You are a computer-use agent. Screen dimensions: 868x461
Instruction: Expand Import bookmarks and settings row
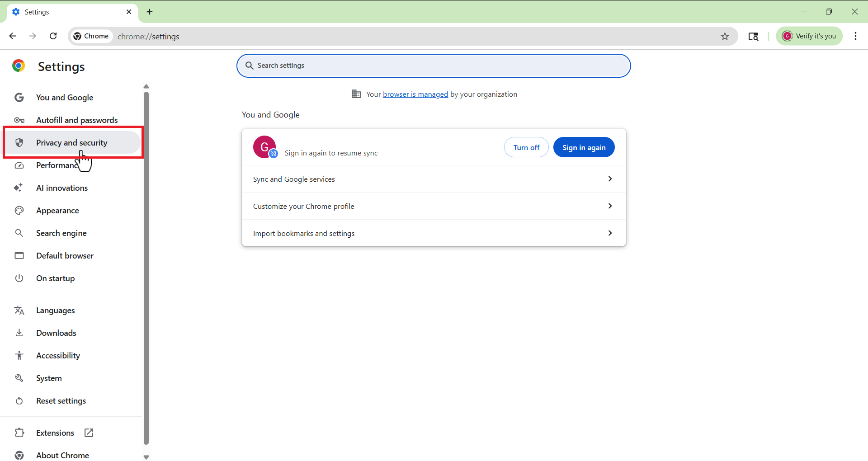click(610, 233)
